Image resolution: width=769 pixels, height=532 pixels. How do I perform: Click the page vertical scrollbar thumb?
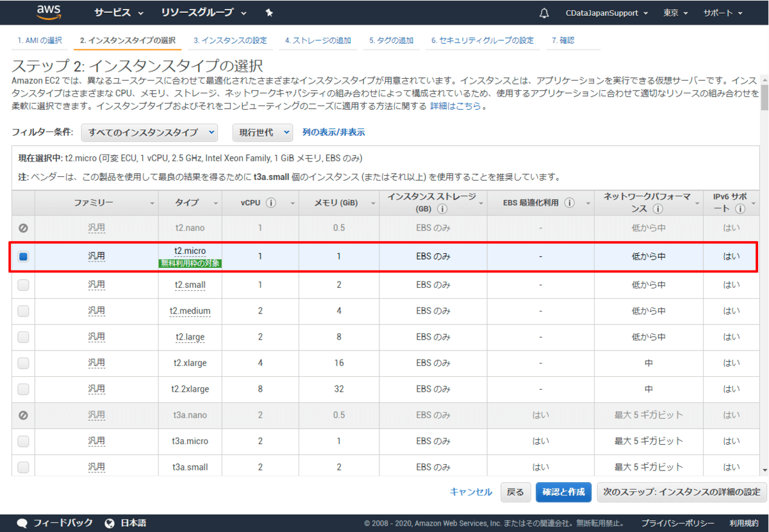click(x=764, y=97)
